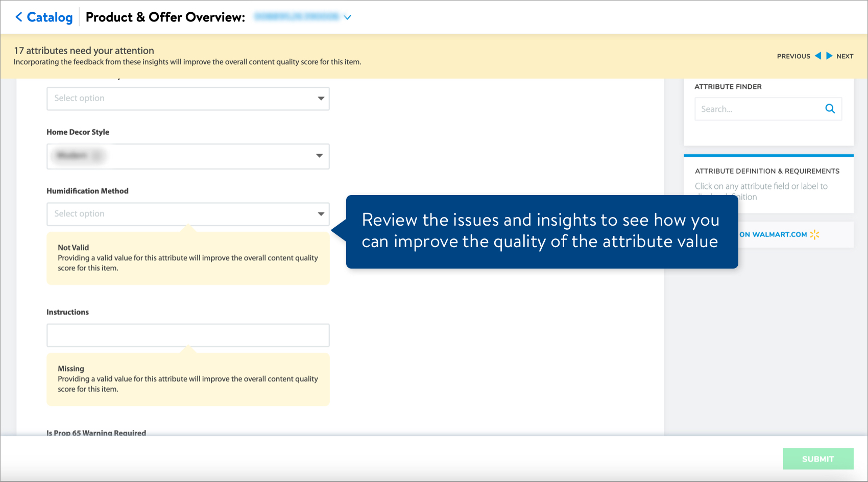Click into the Instructions text field
The image size is (868, 482).
[188, 335]
